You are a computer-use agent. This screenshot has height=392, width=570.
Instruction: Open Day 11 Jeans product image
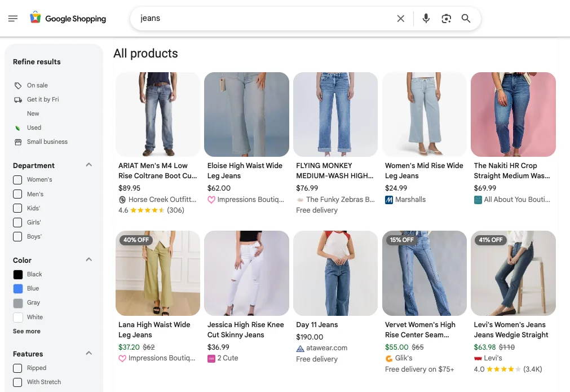tap(335, 273)
